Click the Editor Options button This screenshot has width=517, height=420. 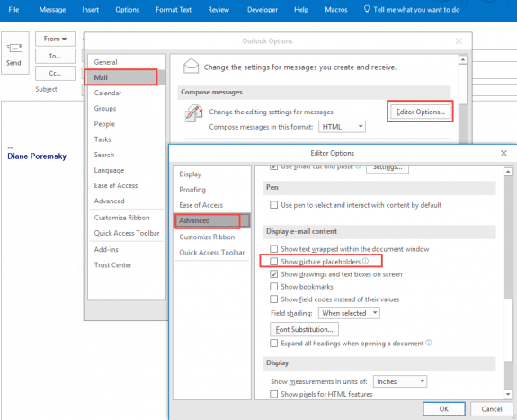(x=420, y=112)
